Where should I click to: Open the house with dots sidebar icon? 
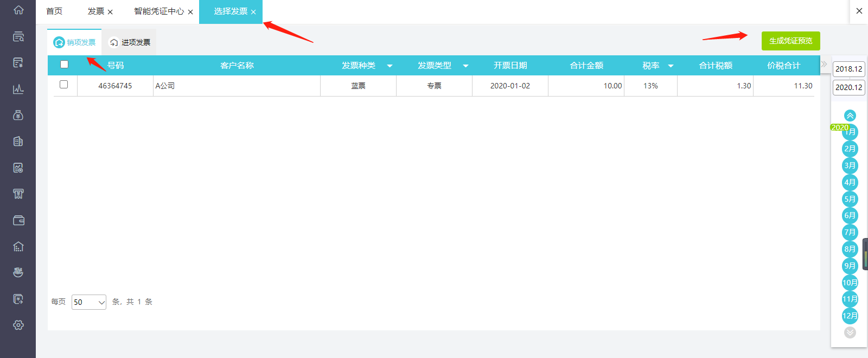18,246
